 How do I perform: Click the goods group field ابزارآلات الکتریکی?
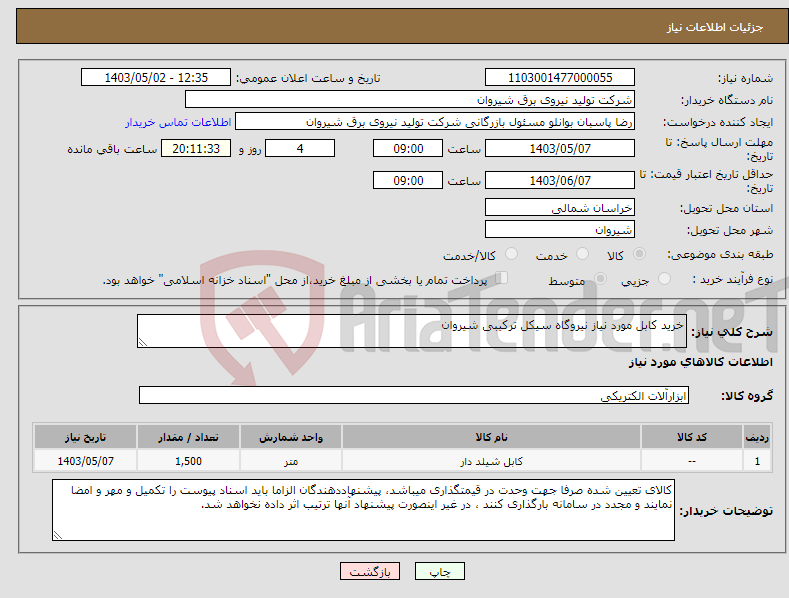pyautogui.click(x=414, y=395)
